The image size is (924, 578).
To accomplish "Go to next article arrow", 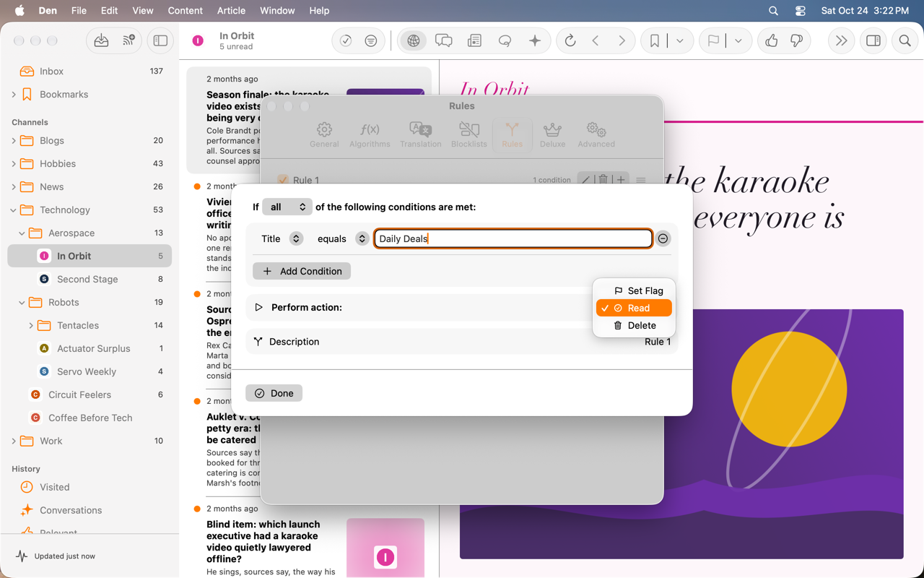I will click(x=622, y=41).
